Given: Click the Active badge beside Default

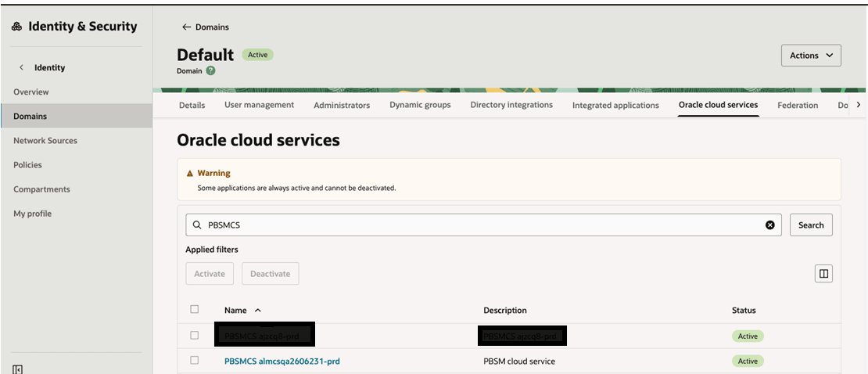Looking at the screenshot, I should 258,55.
